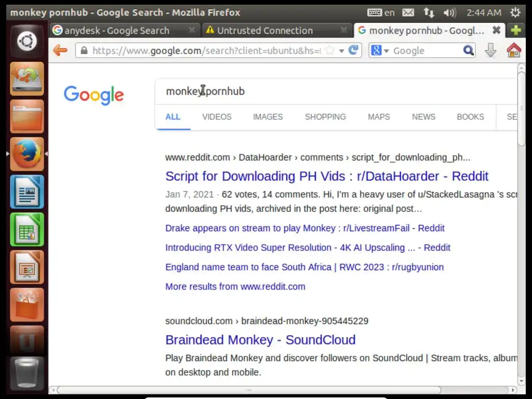Click the padlock site identity icon

pyautogui.click(x=84, y=50)
